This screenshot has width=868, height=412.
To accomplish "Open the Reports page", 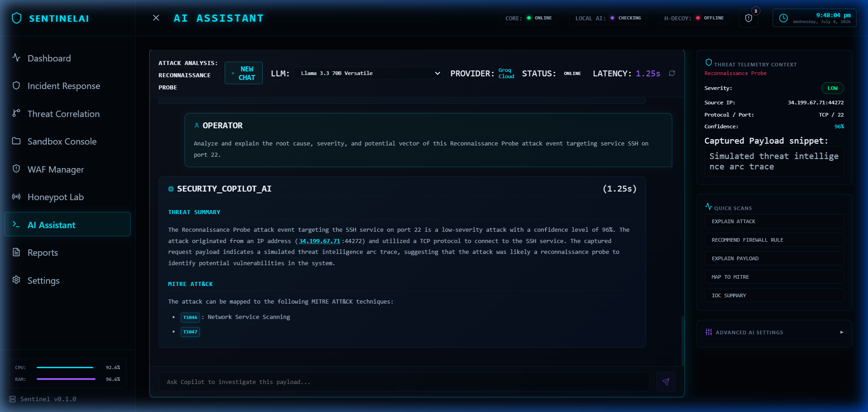I will tap(68, 253).
